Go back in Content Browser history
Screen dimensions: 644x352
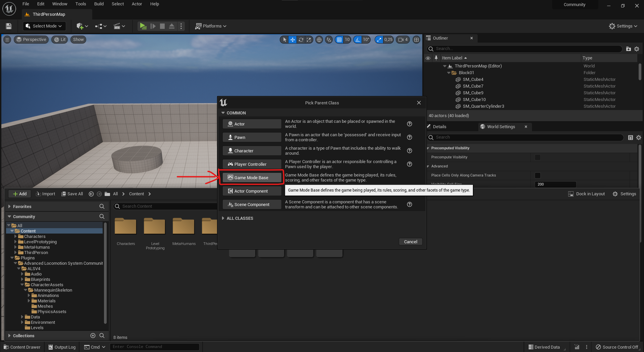91,194
